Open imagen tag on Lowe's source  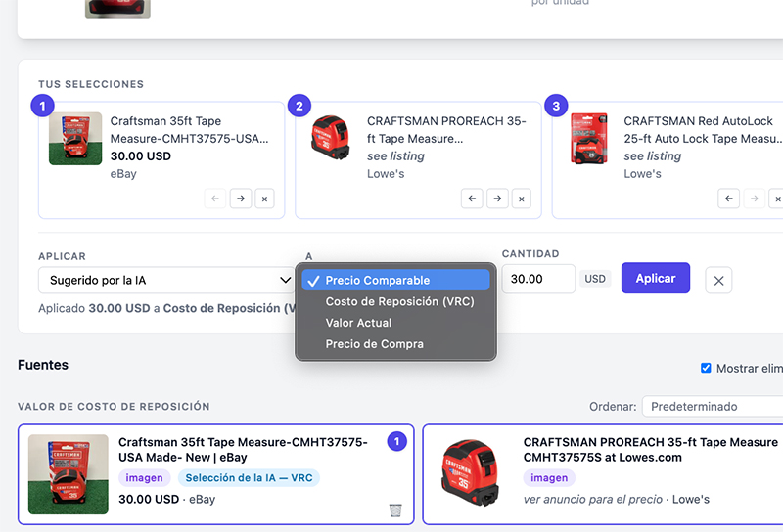pyautogui.click(x=549, y=477)
